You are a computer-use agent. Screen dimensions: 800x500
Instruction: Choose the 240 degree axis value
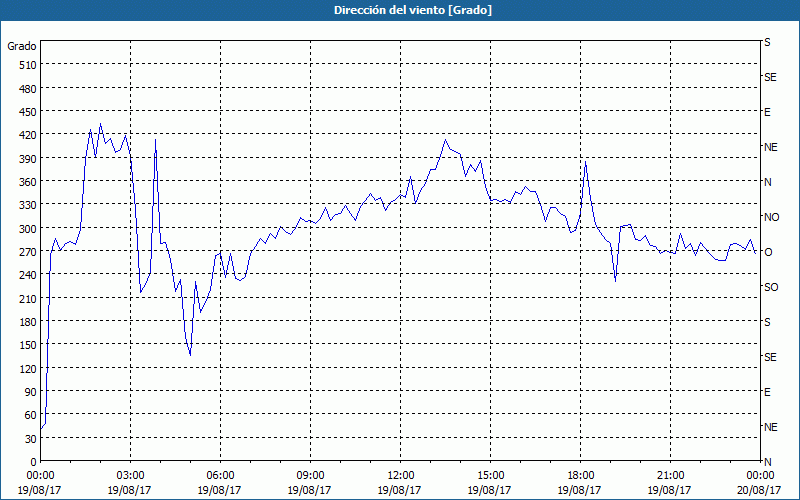point(28,275)
